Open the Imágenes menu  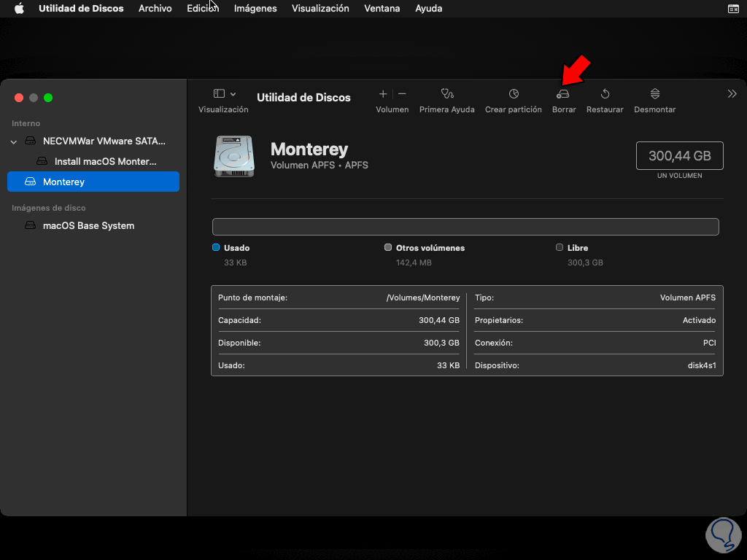255,9
